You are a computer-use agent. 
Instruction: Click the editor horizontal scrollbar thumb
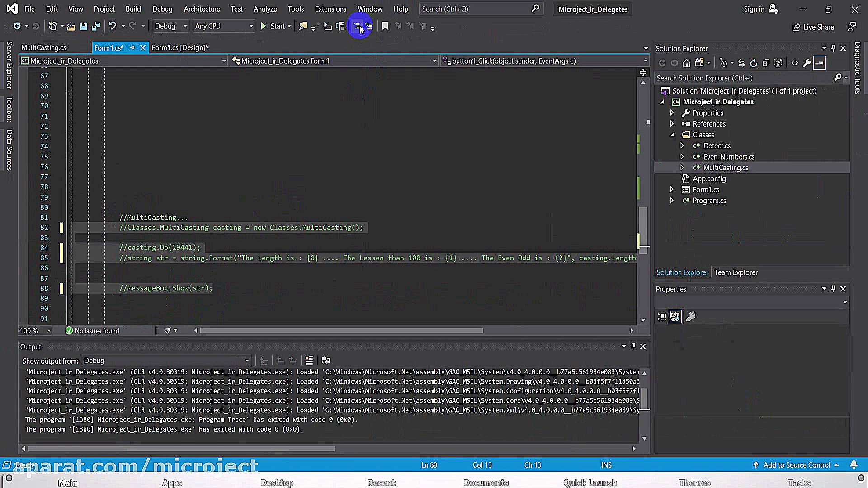(x=341, y=331)
